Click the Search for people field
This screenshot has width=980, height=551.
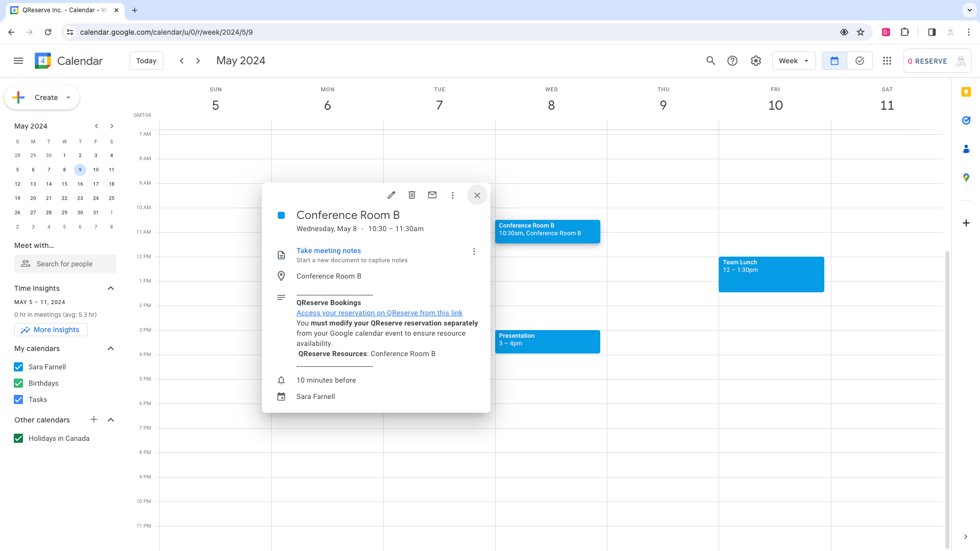[x=65, y=264]
